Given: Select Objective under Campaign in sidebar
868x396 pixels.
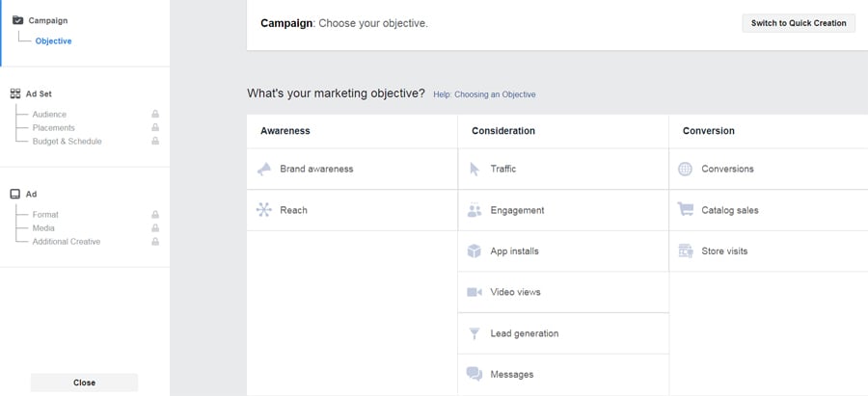Looking at the screenshot, I should (53, 41).
